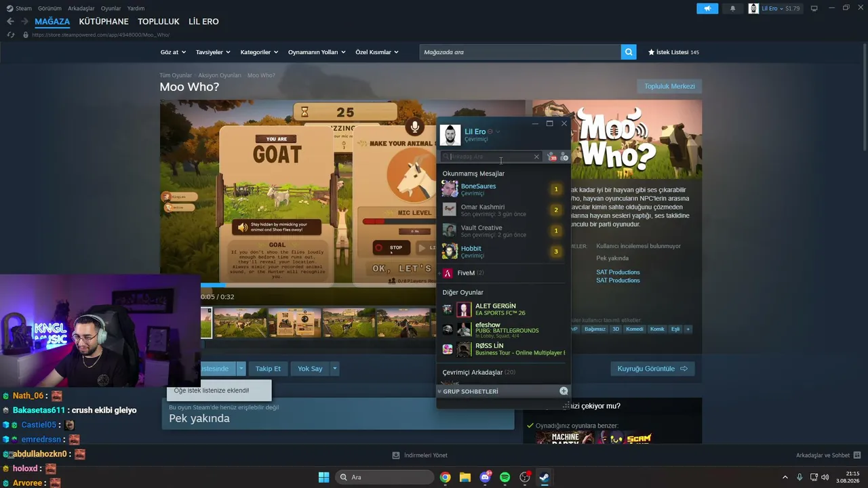Clear the friend search field

(536, 157)
